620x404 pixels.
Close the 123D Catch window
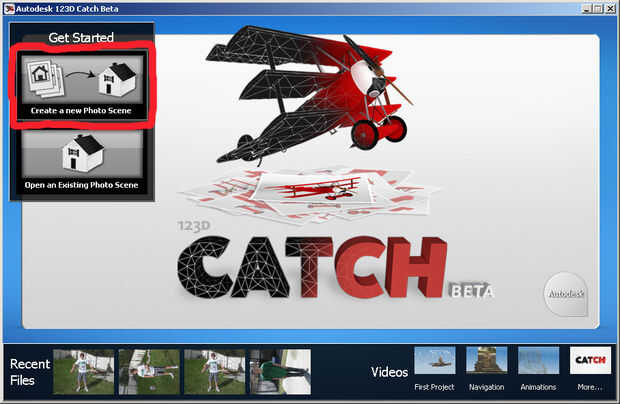[610, 9]
